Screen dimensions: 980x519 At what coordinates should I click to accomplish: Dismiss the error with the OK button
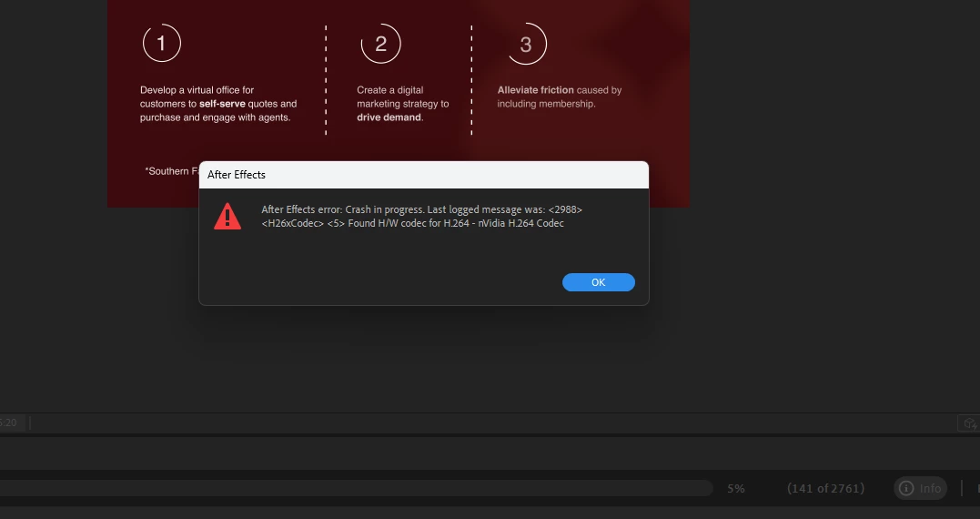598,282
